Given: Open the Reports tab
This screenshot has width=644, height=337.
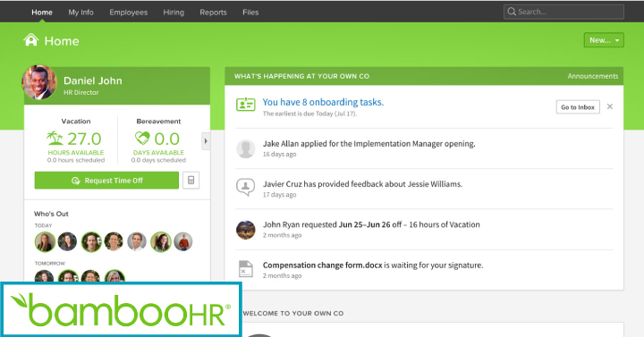Looking at the screenshot, I should [x=213, y=13].
